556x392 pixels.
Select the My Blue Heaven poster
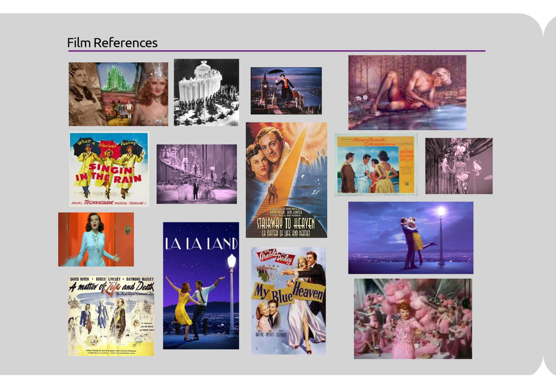(x=289, y=301)
